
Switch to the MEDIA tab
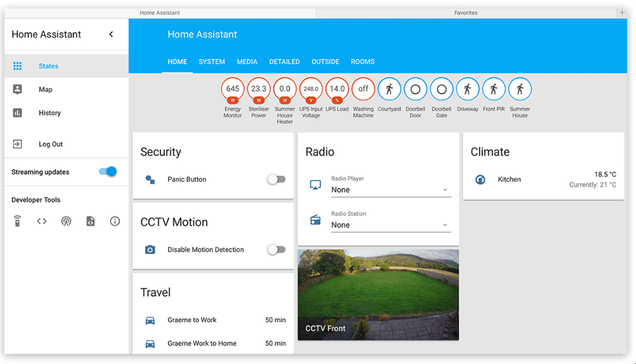pyautogui.click(x=247, y=61)
